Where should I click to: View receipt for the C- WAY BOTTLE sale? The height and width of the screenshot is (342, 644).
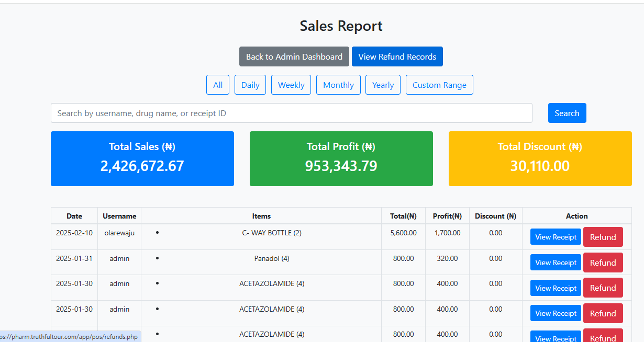click(x=556, y=236)
